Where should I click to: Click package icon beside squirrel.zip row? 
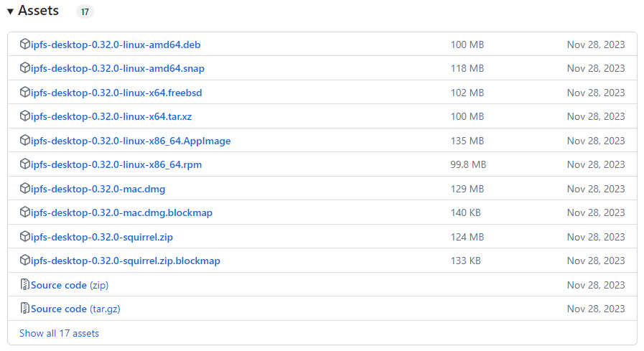point(24,236)
